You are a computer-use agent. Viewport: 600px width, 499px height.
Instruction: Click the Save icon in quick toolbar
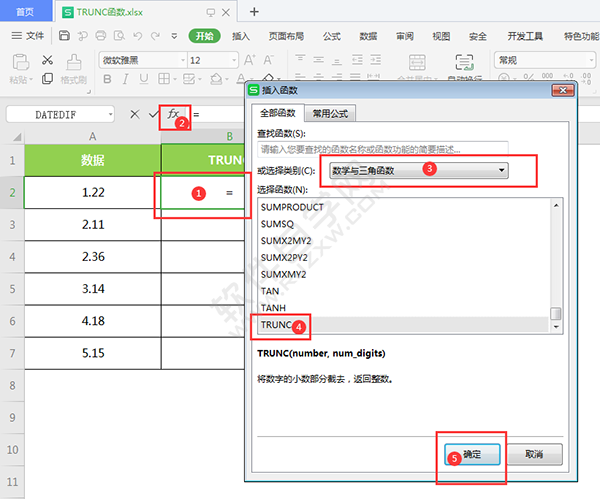point(64,36)
